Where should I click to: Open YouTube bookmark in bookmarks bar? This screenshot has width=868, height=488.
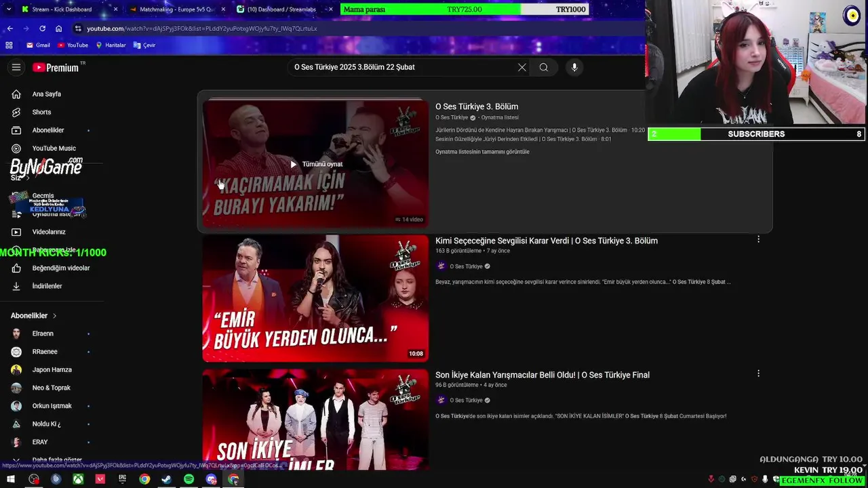pyautogui.click(x=73, y=45)
